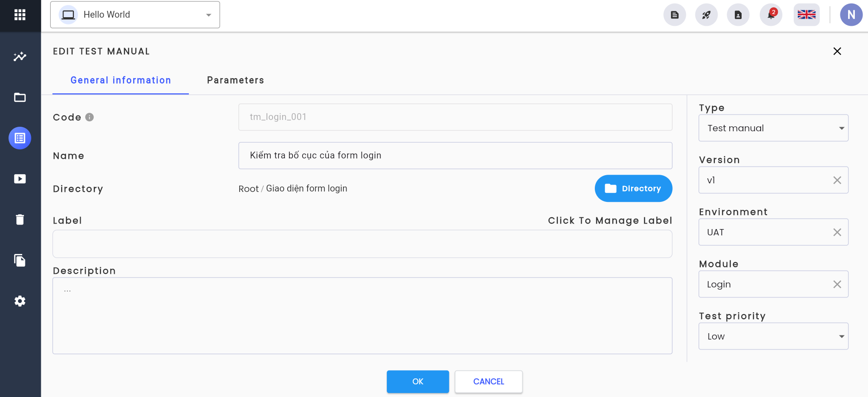Image resolution: width=868 pixels, height=397 pixels.
Task: Open notifications bell with badge
Action: (771, 15)
